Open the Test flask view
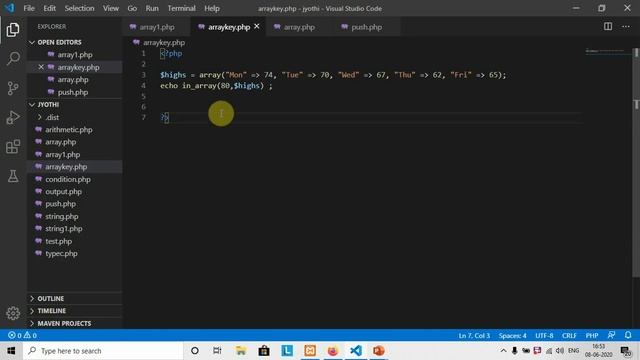Viewport: 640px width, 360px height. tap(13, 176)
